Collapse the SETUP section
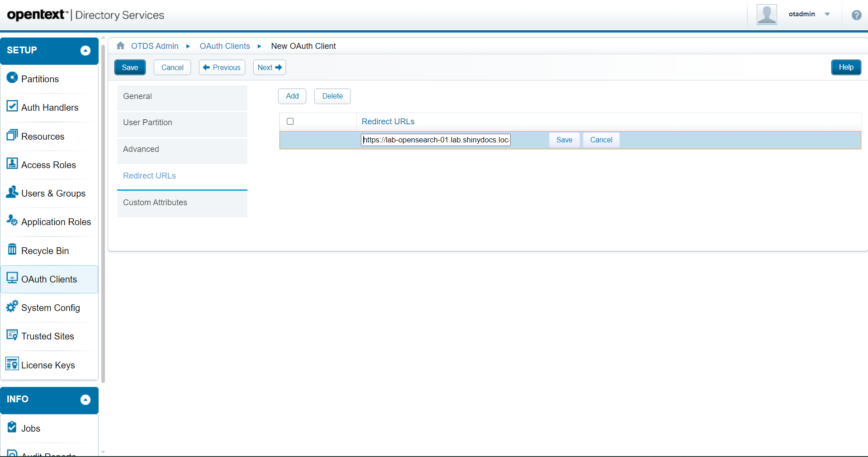The height and width of the screenshot is (457, 868). [x=85, y=51]
